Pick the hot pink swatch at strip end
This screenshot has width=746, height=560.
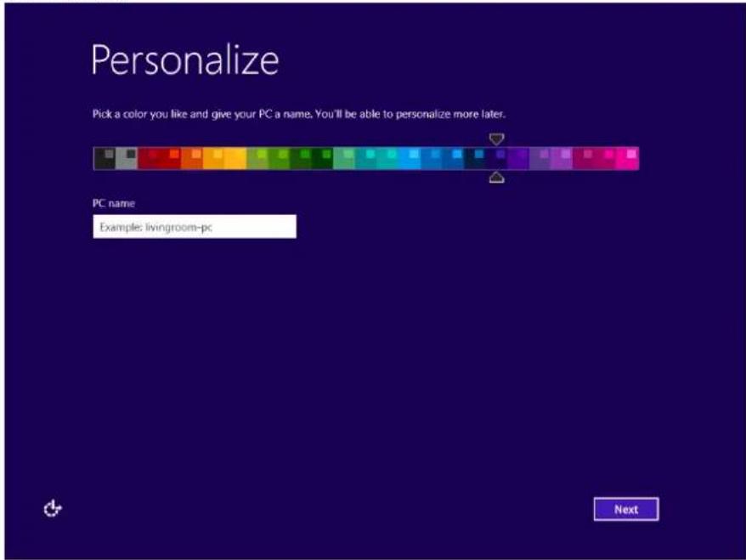point(628,158)
